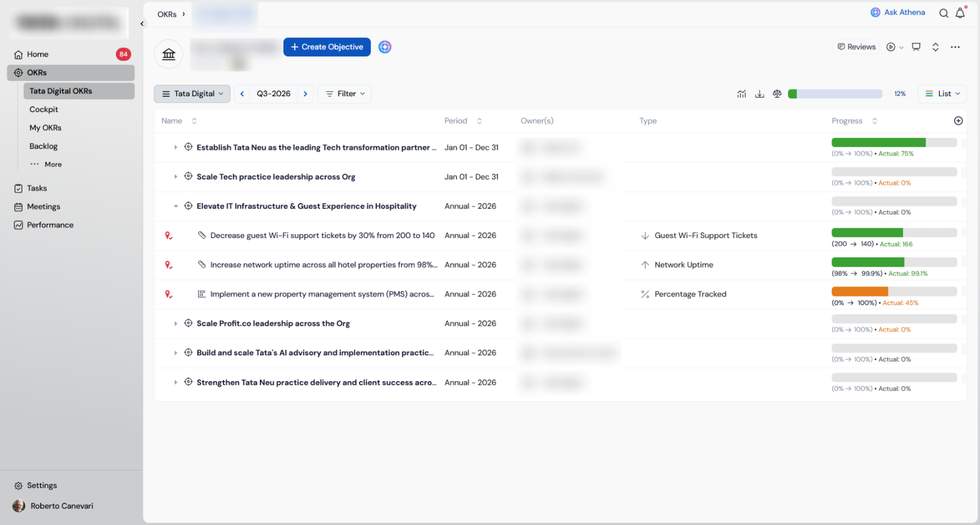
Task: Sort by the Progress column
Action: 875,121
